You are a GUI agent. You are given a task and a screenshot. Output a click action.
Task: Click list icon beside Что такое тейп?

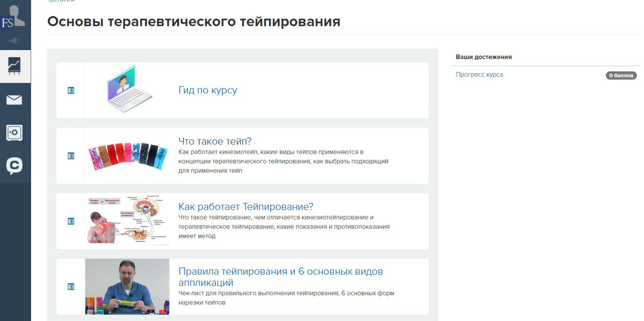tap(71, 156)
